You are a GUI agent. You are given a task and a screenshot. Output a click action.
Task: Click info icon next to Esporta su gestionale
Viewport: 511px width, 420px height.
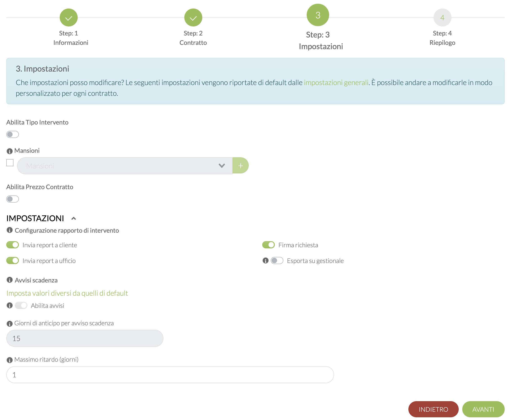[x=265, y=260]
